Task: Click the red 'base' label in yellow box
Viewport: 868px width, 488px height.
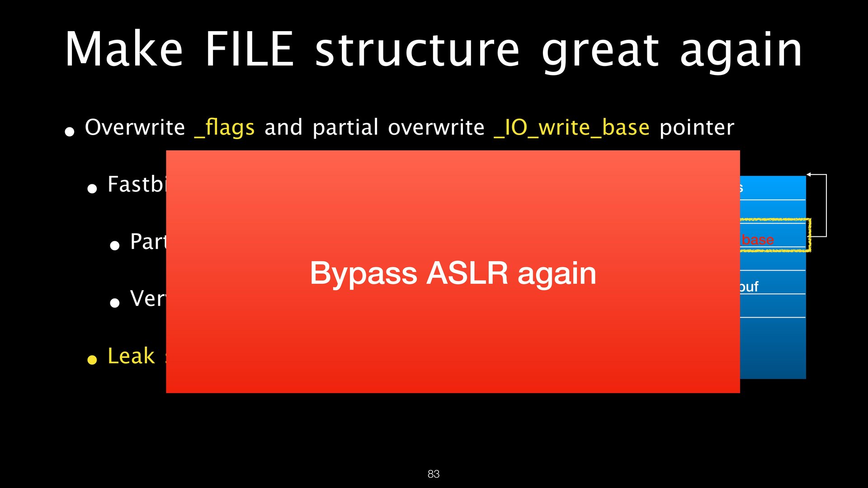Action: tap(758, 239)
